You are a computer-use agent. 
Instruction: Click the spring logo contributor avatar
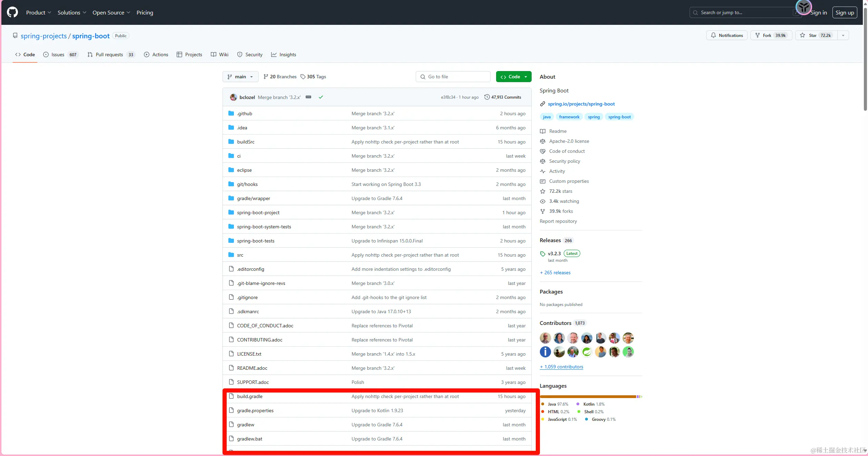pos(586,352)
